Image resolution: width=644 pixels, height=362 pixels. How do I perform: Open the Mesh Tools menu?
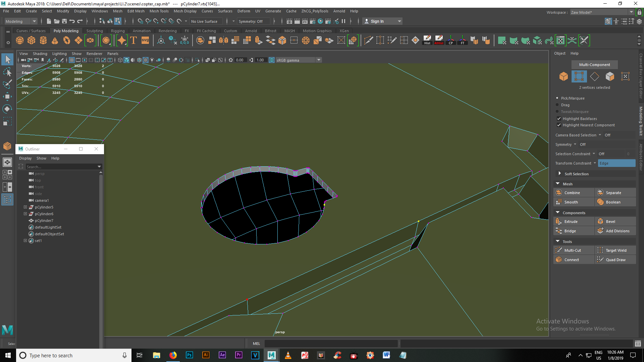point(159,11)
